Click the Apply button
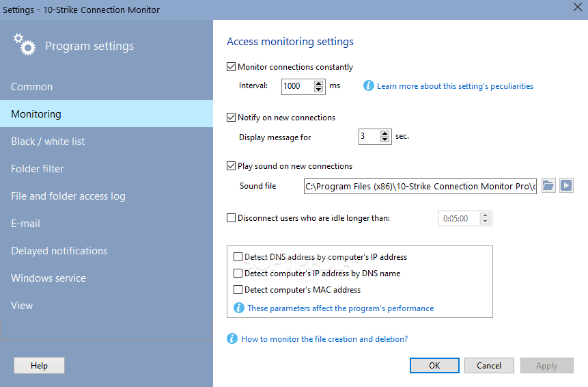The height and width of the screenshot is (387, 588). pyautogui.click(x=547, y=366)
